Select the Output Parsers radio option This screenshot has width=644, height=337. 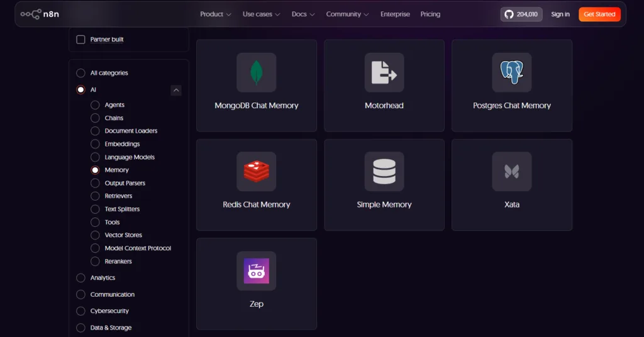[95, 183]
